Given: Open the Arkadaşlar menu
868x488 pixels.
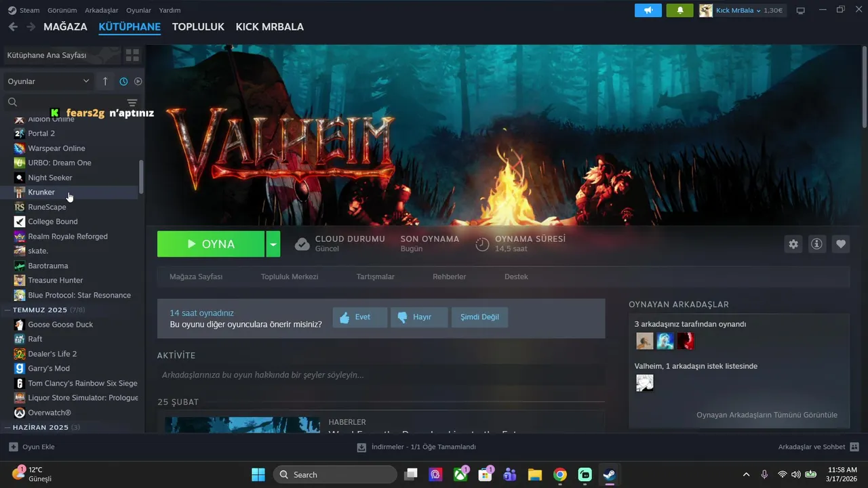Looking at the screenshot, I should tap(102, 10).
